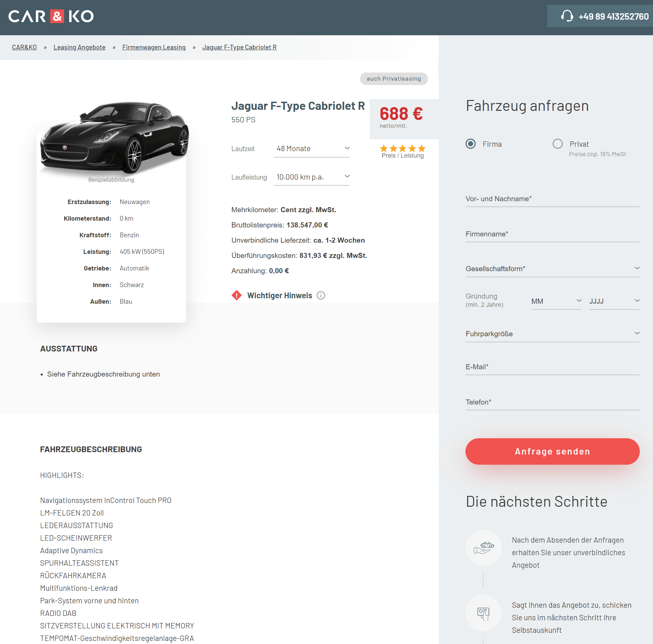This screenshot has width=653, height=644.
Task: Click the red warning diamond icon
Action: click(237, 295)
